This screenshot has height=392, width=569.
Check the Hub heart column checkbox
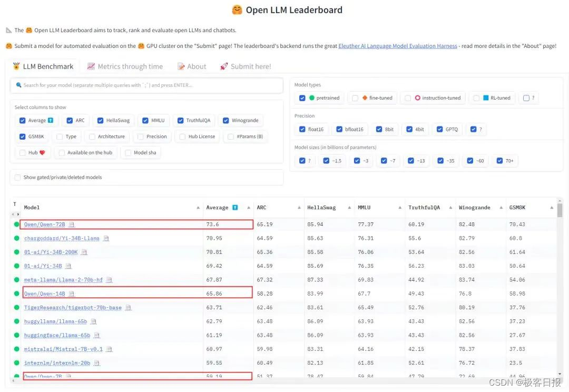[x=23, y=153]
